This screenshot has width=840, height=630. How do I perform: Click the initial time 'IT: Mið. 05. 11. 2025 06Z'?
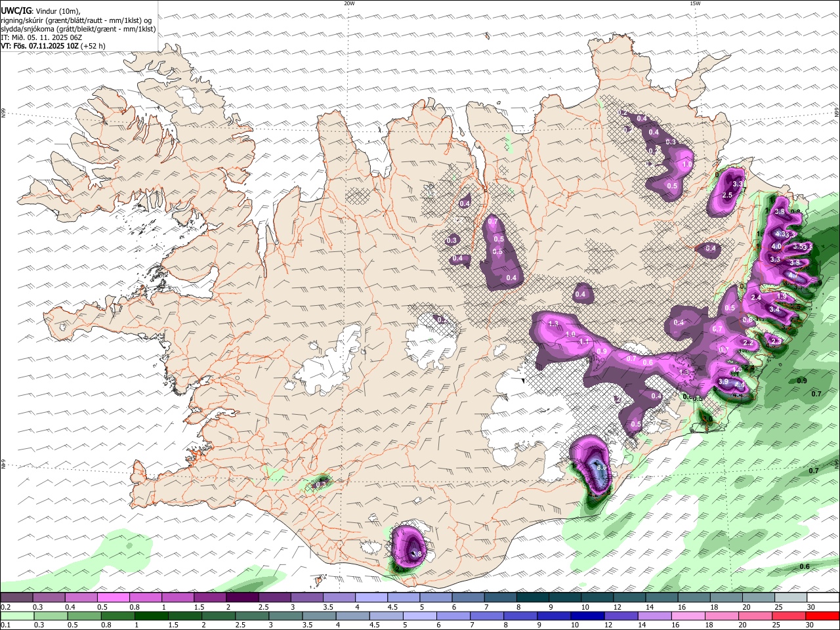pyautogui.click(x=41, y=37)
